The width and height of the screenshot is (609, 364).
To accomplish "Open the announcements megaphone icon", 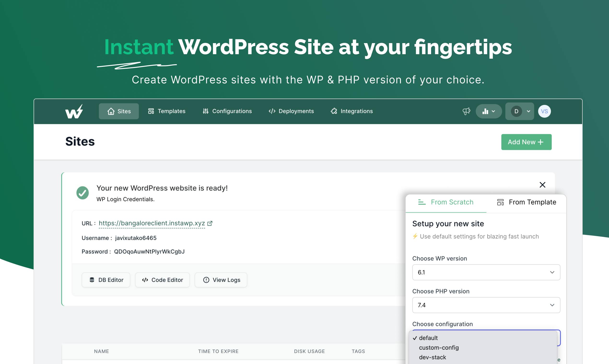I will (466, 111).
